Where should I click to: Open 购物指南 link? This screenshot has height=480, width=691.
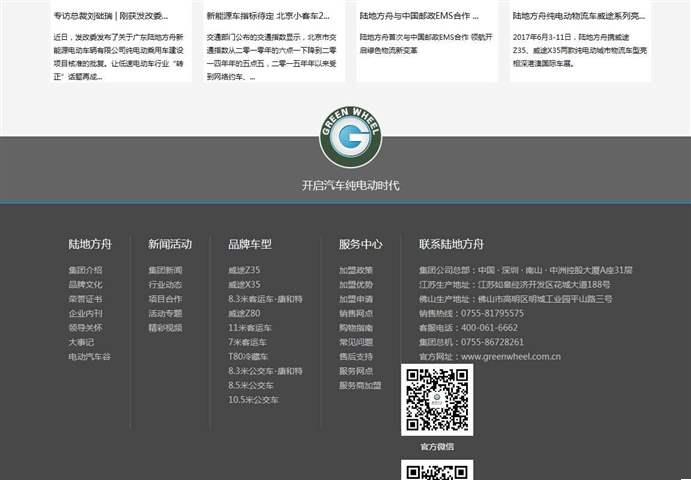click(356, 328)
